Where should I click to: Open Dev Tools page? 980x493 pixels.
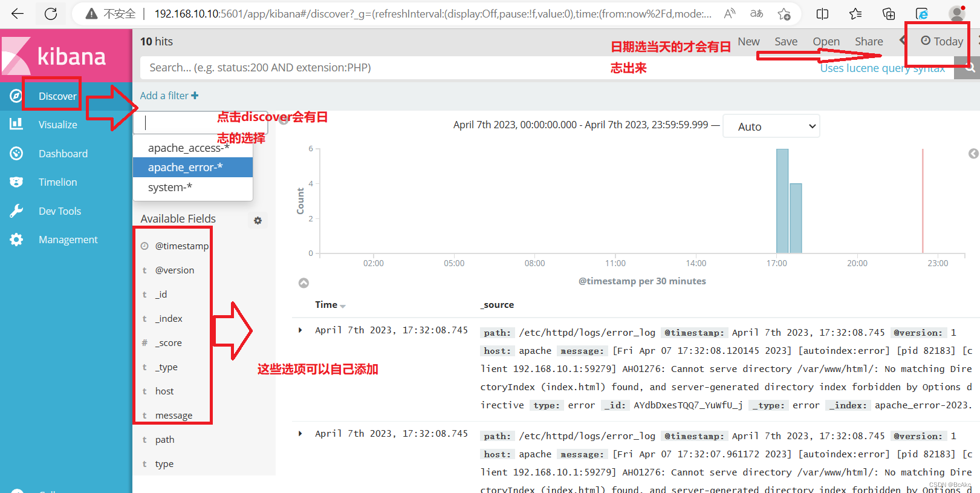click(x=60, y=211)
